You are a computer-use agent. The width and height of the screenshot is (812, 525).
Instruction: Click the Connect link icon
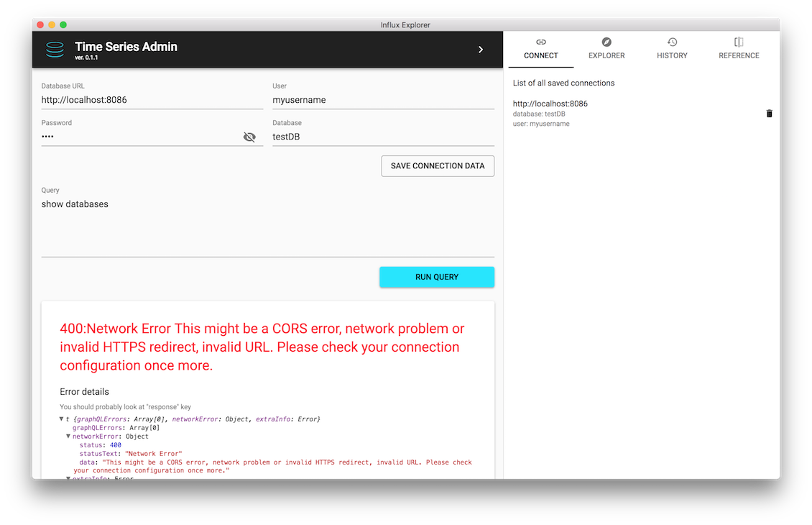(x=540, y=42)
